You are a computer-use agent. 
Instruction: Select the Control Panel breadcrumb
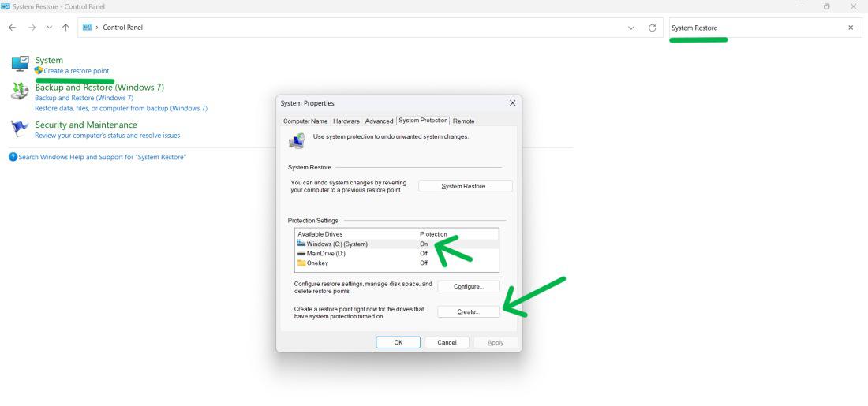[123, 27]
